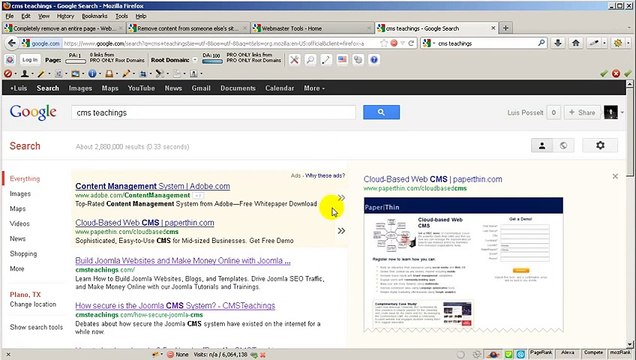This screenshot has height=360, width=636.
Task: Click the MozBar Log in button
Action: (30, 60)
